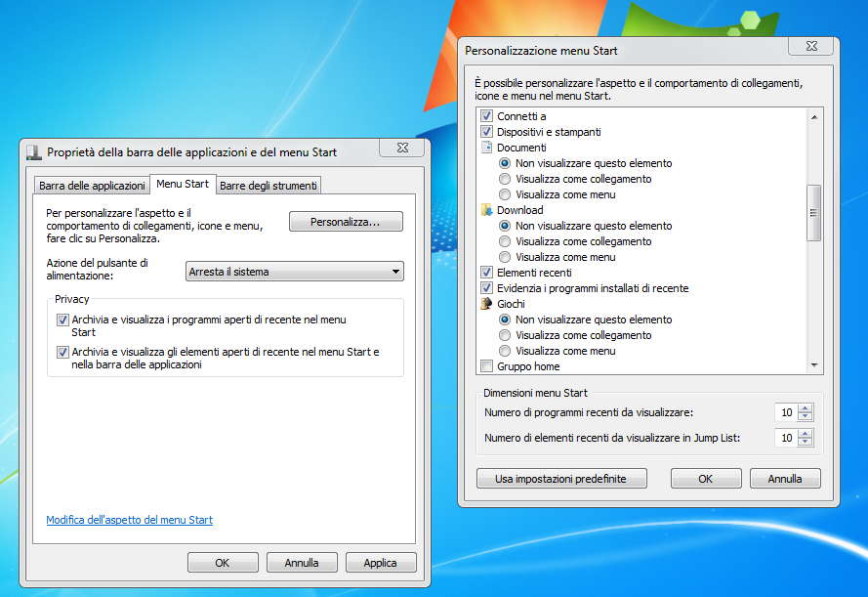Click the scrollbar thumb of the options list

814,212
